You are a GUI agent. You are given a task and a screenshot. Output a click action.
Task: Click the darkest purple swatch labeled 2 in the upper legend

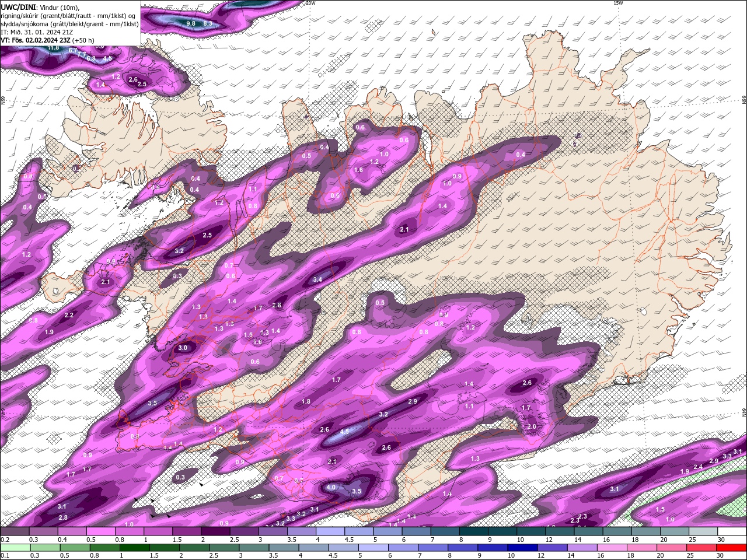pos(215,531)
